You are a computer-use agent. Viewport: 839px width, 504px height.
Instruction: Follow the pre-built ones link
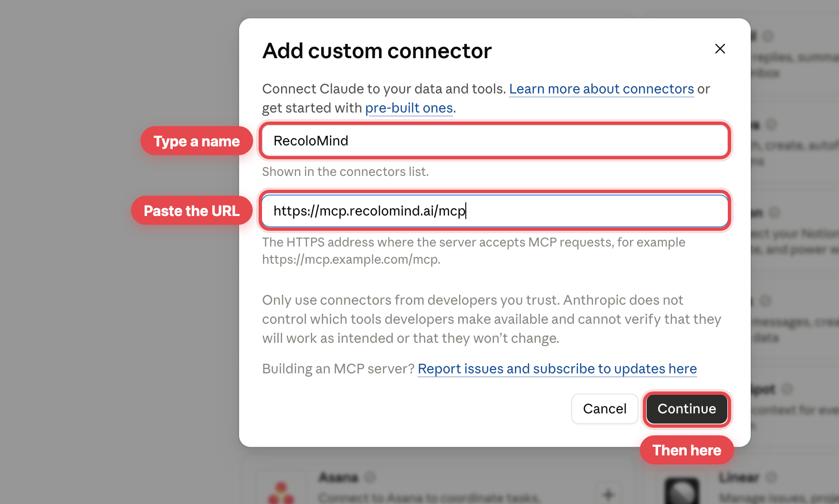pos(409,108)
